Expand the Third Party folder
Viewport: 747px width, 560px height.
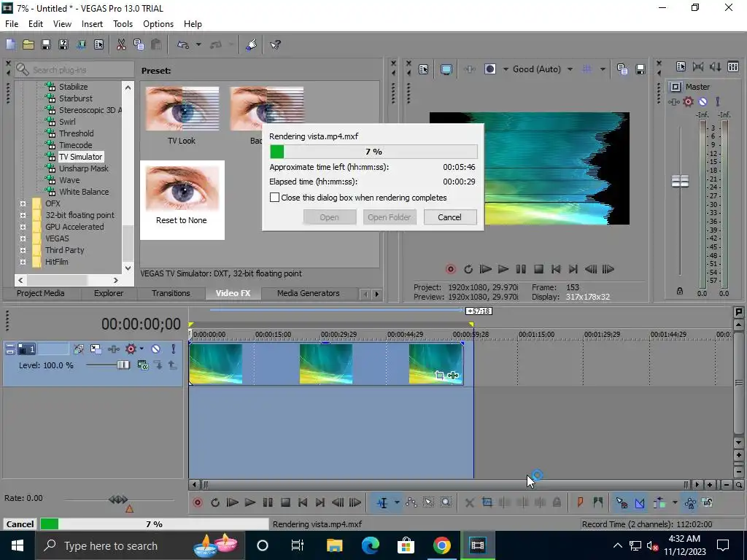[x=23, y=250]
